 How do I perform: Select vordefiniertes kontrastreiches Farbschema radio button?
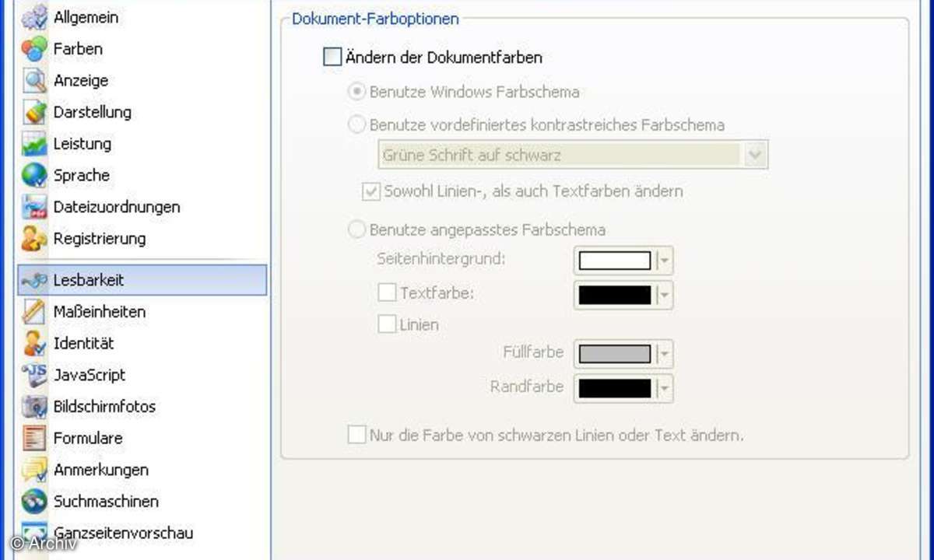tap(356, 124)
